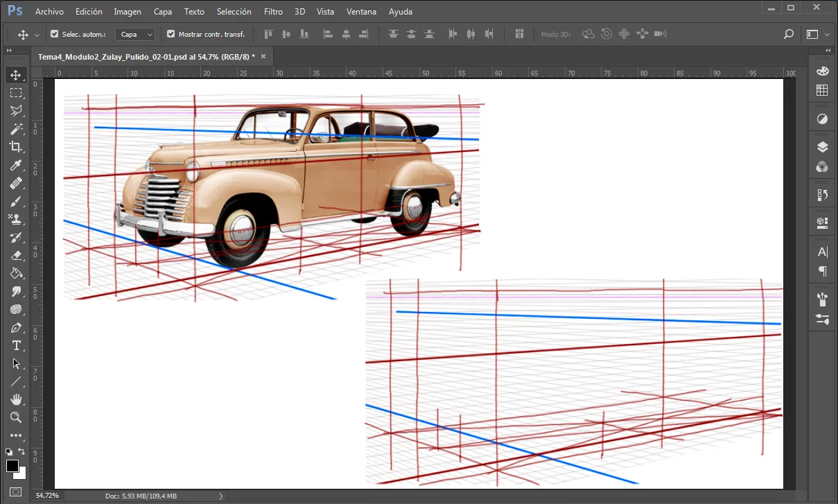Click the black foreground color swatch
Viewport: 838px width, 504px height.
pos(12,466)
